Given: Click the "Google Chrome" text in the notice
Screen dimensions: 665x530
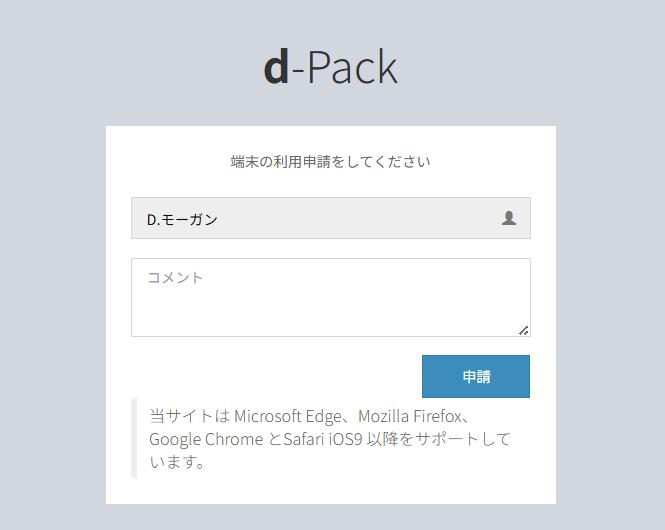Looking at the screenshot, I should 207,439.
